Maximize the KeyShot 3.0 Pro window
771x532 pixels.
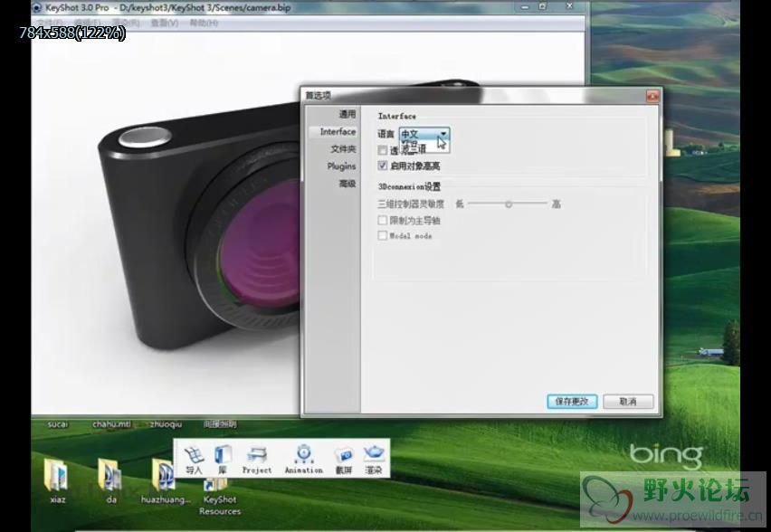[542, 6]
